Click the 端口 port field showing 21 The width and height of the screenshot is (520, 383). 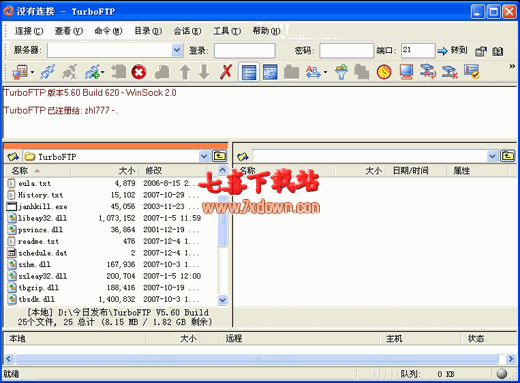(418, 51)
